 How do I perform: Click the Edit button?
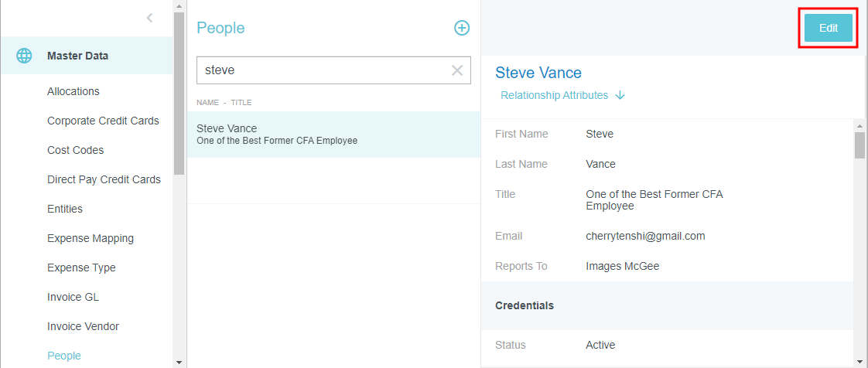click(x=828, y=28)
